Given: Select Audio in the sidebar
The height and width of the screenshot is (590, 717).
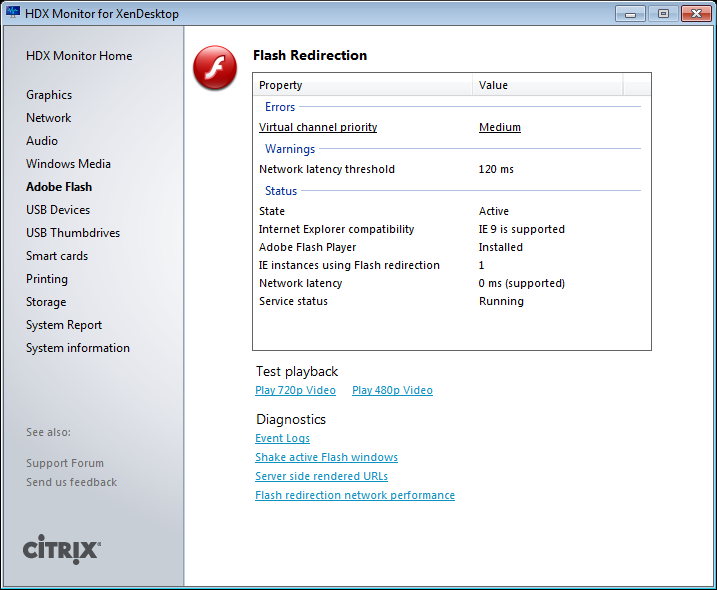Looking at the screenshot, I should click(x=42, y=141).
